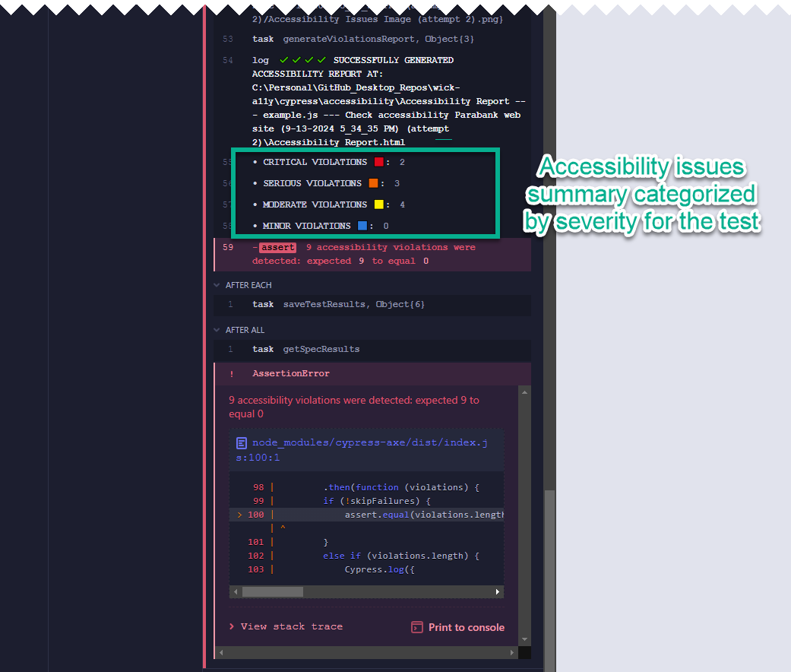Click Print to console button
This screenshot has height=672, width=791.
[458, 627]
